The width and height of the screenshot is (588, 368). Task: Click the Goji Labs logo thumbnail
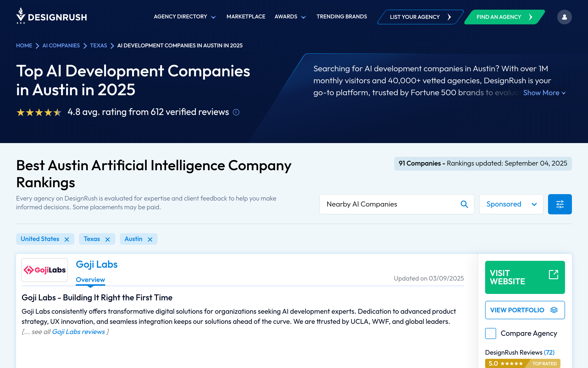point(45,270)
